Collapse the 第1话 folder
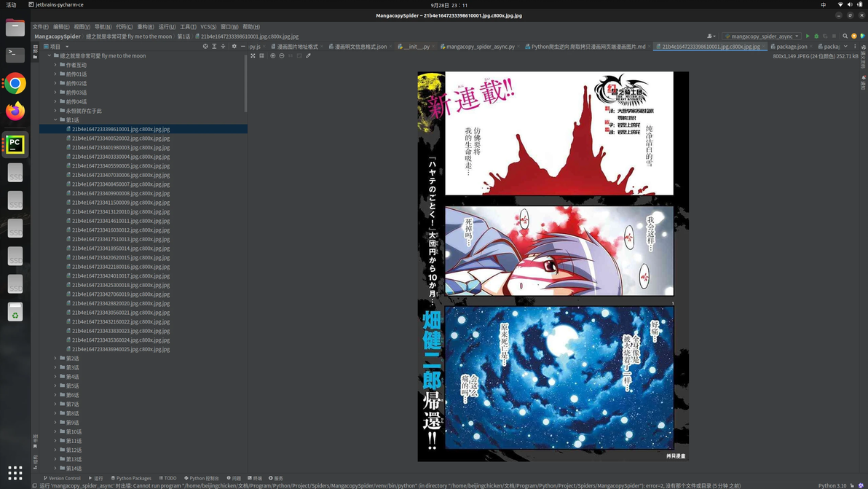868x489 pixels. point(56,120)
